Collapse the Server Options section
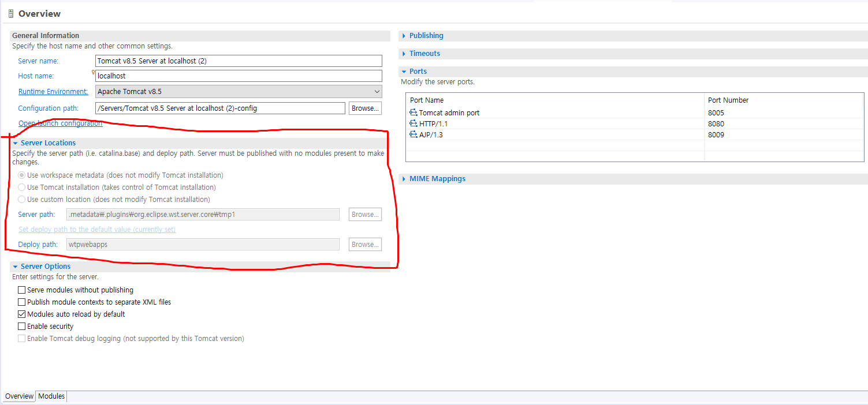This screenshot has height=405, width=868. (16, 267)
